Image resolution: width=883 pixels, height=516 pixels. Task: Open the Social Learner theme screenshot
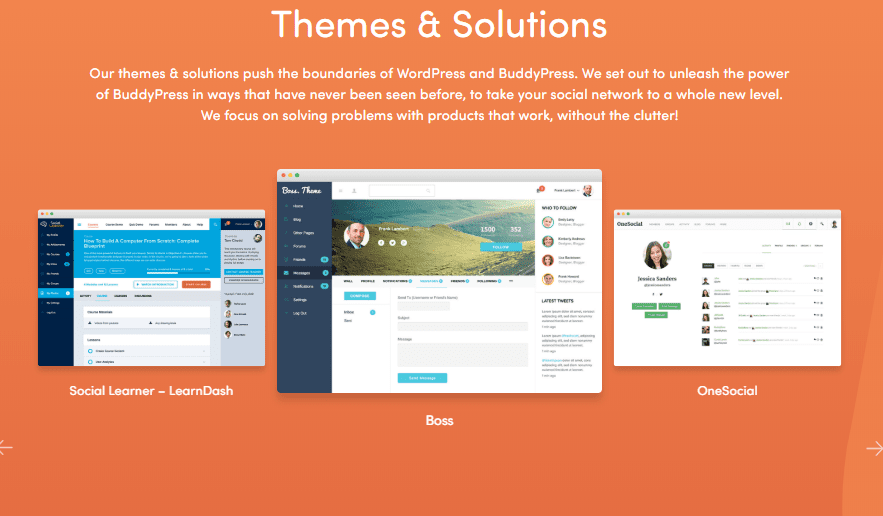click(151, 288)
